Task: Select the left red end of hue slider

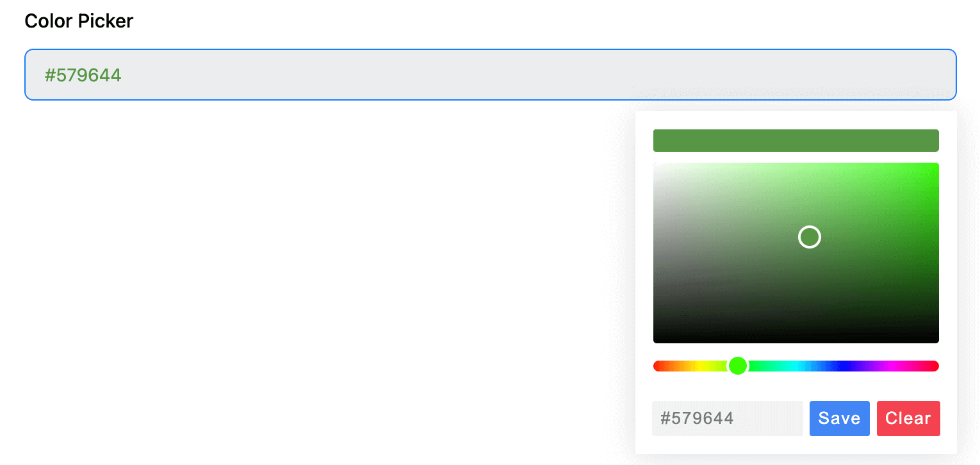Action: point(657,366)
